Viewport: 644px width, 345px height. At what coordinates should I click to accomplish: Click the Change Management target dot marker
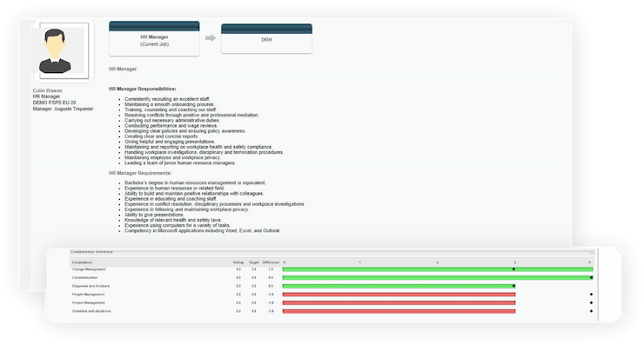click(x=513, y=269)
